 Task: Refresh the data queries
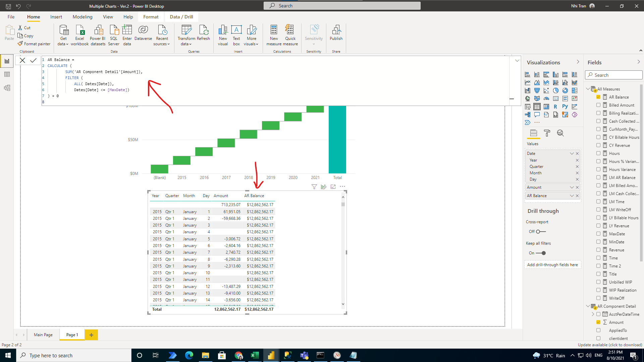tap(203, 33)
